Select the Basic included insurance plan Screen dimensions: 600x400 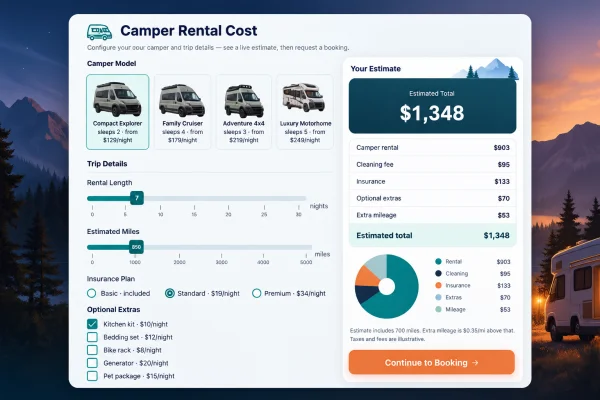pos(91,294)
